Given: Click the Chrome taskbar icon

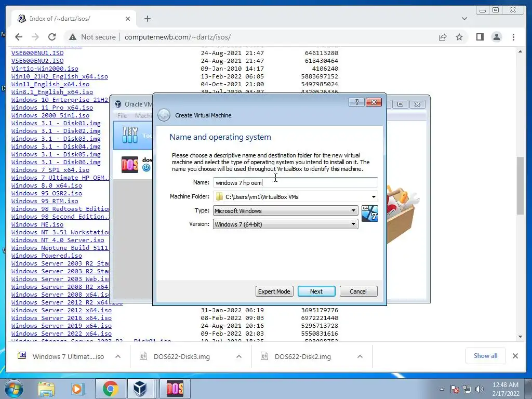Looking at the screenshot, I should (x=110, y=389).
